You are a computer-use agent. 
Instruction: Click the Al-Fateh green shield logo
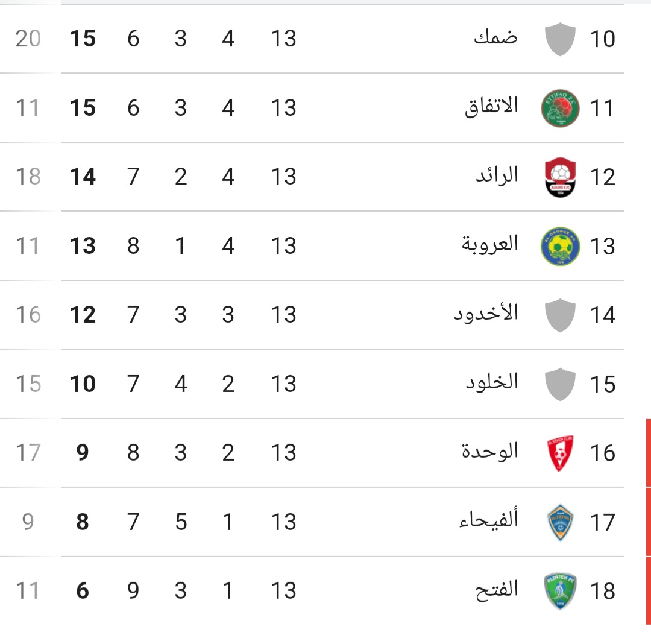coord(560,591)
